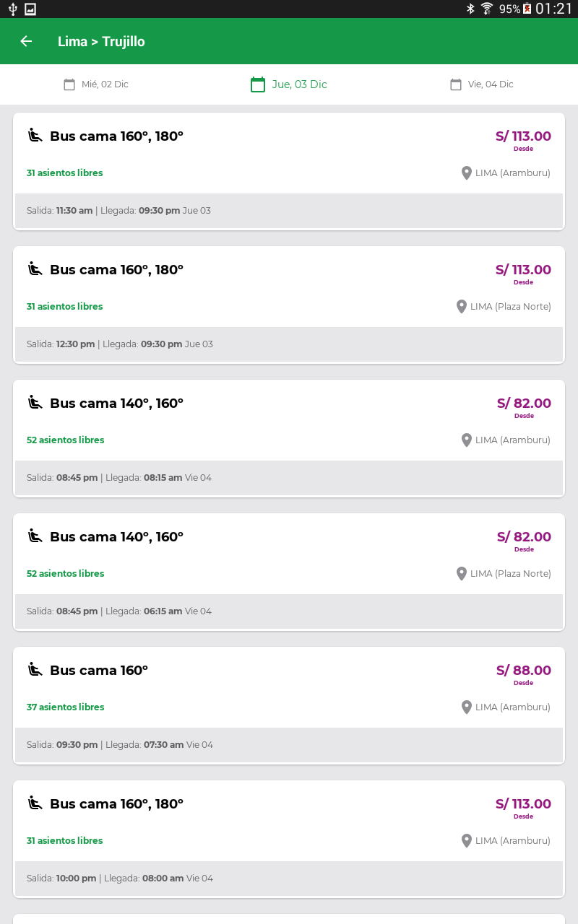Tap seat icon of Bus cama 160° at 09:30 pm

(35, 670)
